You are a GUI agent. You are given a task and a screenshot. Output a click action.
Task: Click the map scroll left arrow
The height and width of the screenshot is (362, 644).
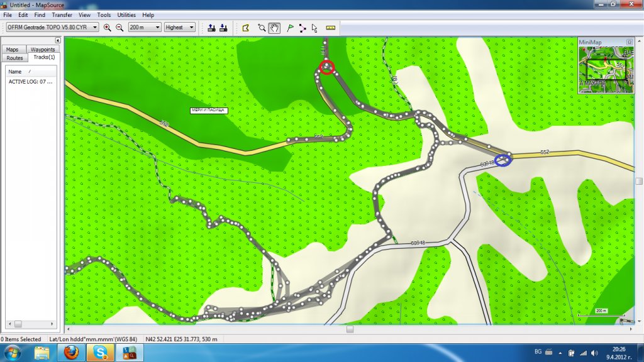[68, 329]
